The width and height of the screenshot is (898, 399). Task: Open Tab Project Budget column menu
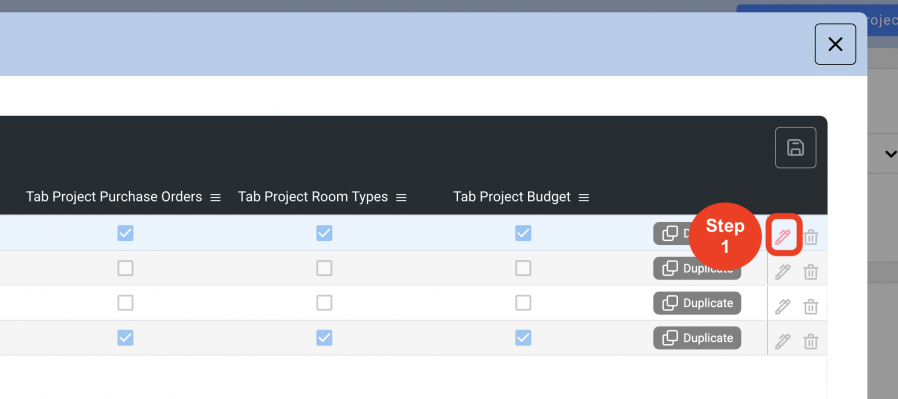(x=584, y=197)
